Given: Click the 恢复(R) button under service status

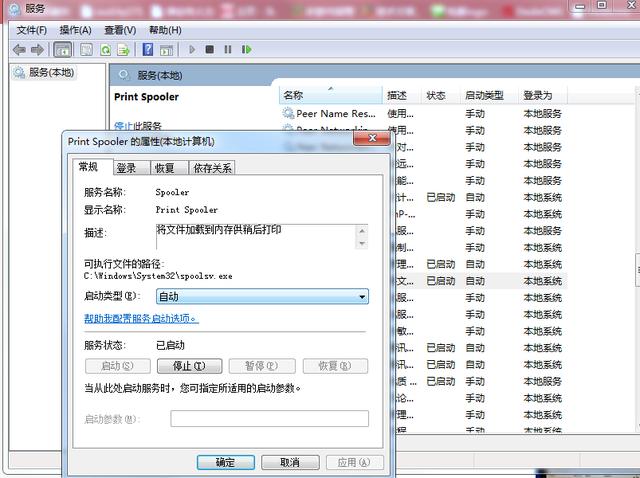Looking at the screenshot, I should click(335, 366).
